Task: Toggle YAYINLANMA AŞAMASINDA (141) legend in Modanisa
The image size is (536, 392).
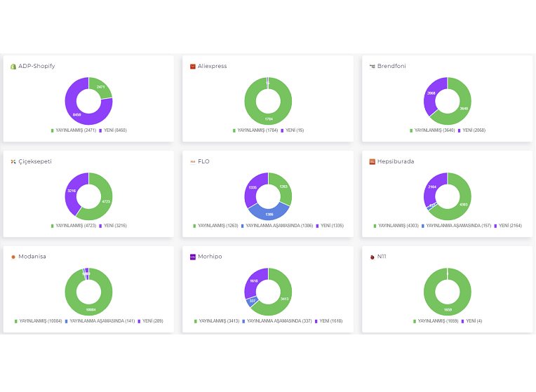Action: click(100, 321)
